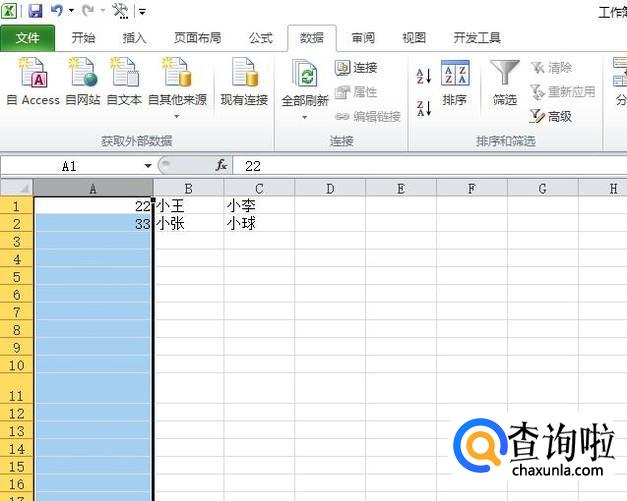Select row 14 header
This screenshot has width=627, height=501.
16,449
